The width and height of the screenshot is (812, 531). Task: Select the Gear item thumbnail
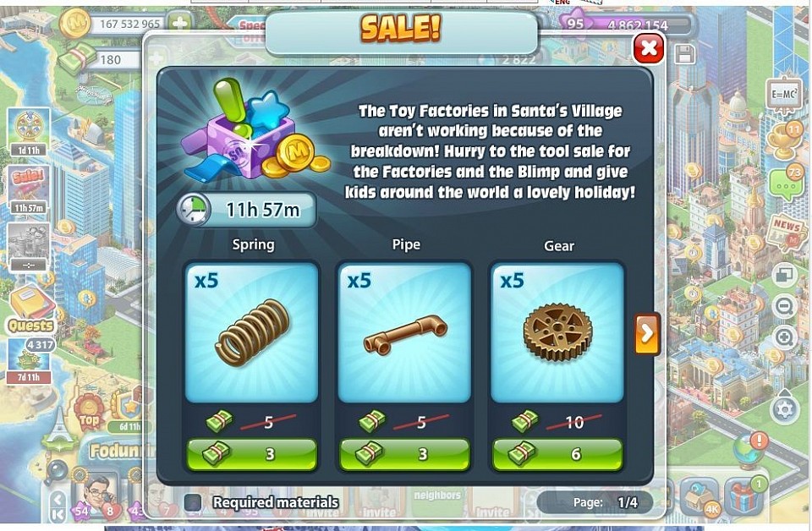click(557, 332)
